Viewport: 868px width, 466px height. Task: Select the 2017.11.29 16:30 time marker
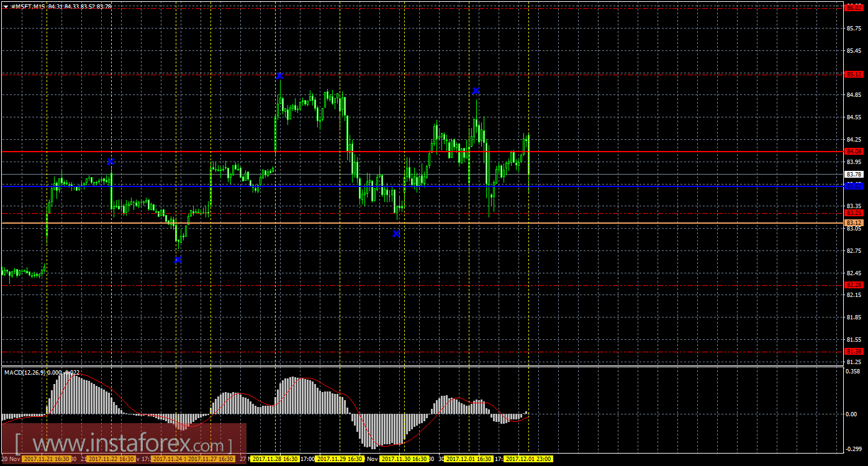(340, 459)
